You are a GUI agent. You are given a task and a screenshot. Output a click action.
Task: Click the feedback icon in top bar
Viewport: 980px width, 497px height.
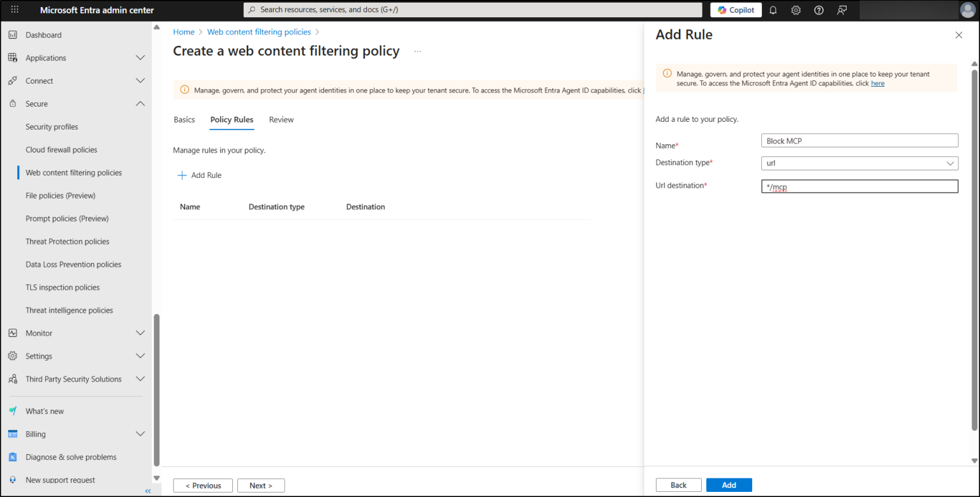click(x=842, y=10)
